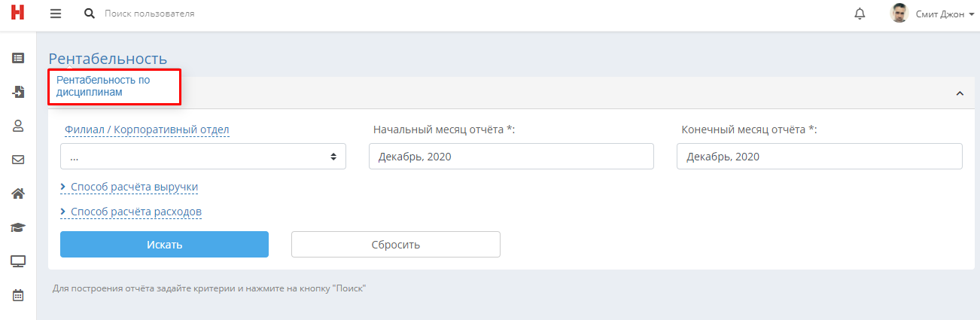The height and width of the screenshot is (320, 980).
Task: Open the calendar sidebar icon
Action: point(18,295)
